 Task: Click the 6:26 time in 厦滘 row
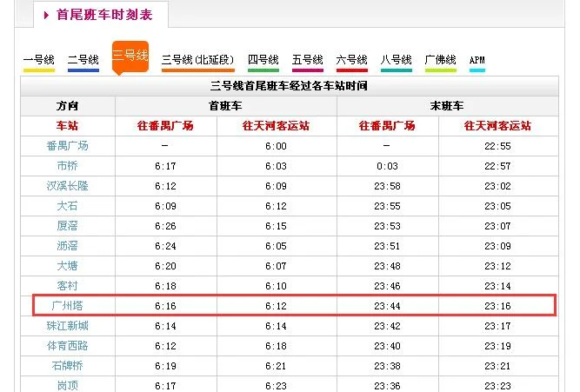(165, 226)
